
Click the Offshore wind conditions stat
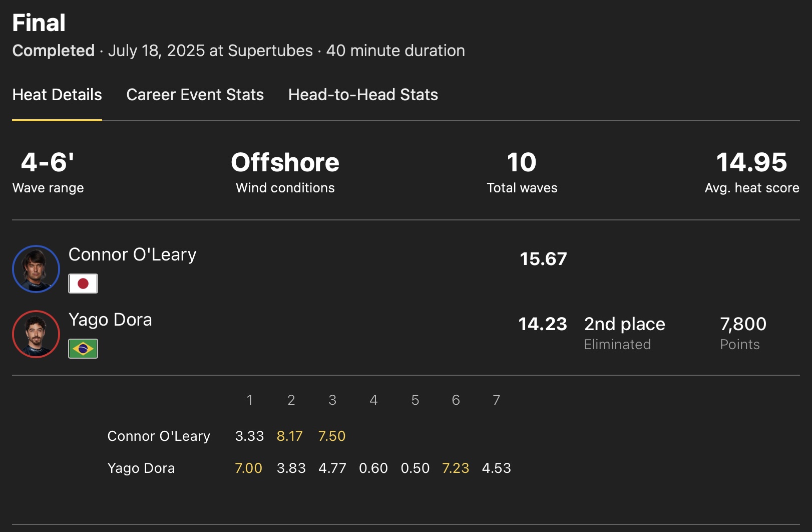(285, 163)
